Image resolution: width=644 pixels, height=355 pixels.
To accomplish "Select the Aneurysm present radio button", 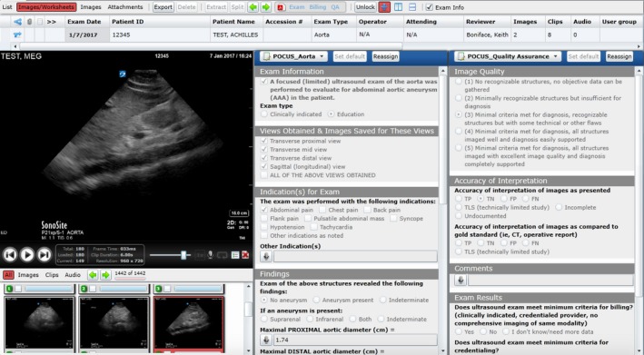I will coord(316,300).
